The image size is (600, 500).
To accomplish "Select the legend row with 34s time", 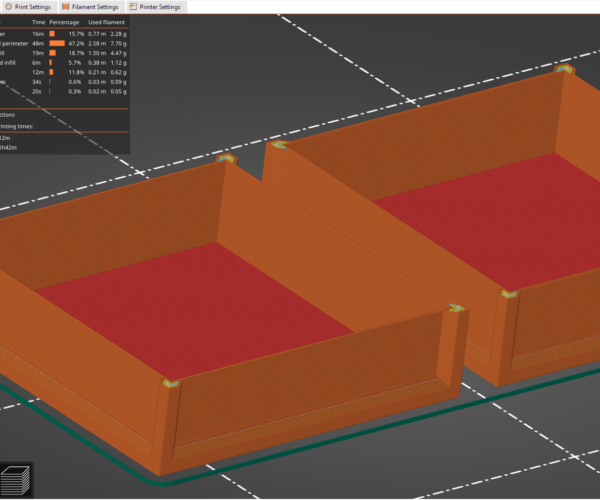I will pyautogui.click(x=64, y=82).
